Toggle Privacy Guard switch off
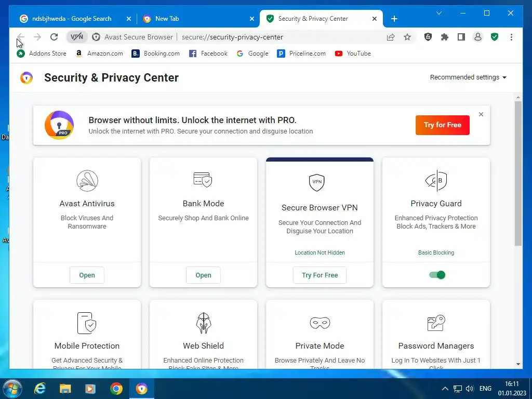This screenshot has width=532, height=399. coord(437,275)
